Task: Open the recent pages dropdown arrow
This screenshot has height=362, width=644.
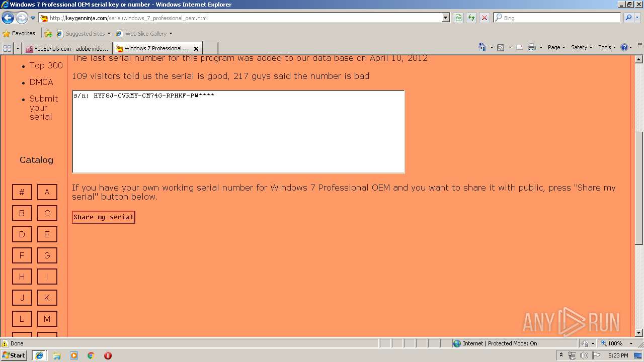Action: pyautogui.click(x=33, y=18)
